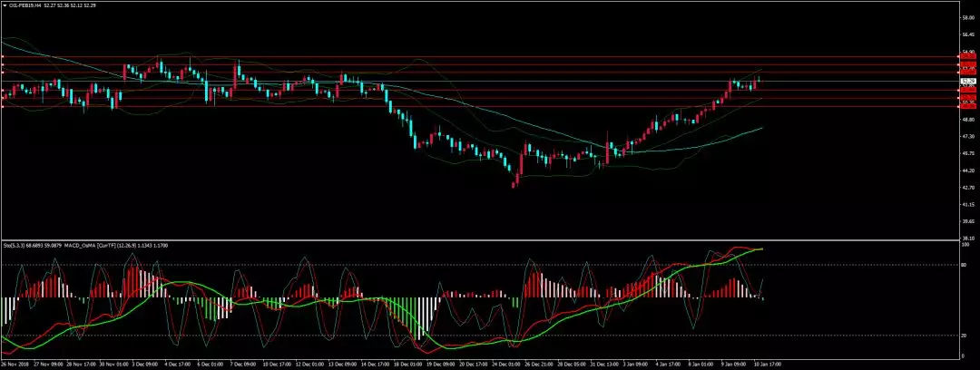Click the triangle arrow before OIL-FEB19 title

5,5
